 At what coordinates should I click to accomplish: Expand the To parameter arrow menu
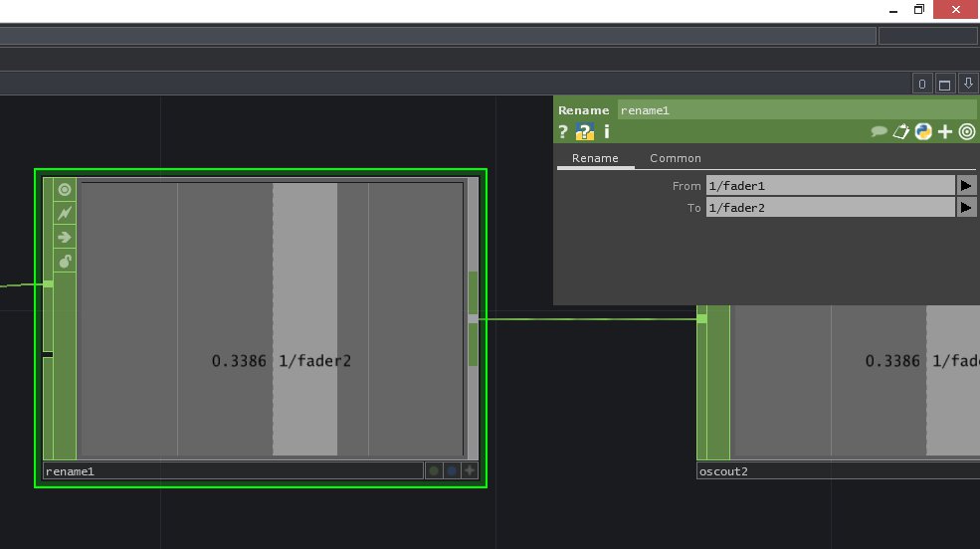pos(966,207)
